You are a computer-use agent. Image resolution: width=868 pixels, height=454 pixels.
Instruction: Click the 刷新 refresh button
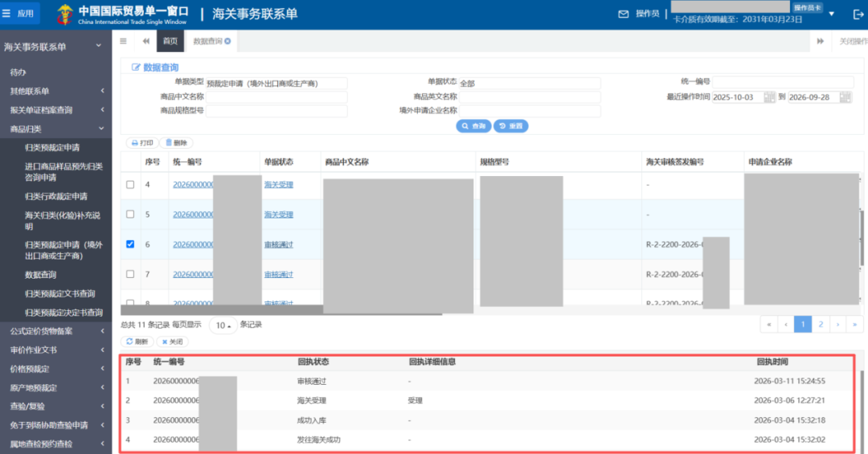137,342
